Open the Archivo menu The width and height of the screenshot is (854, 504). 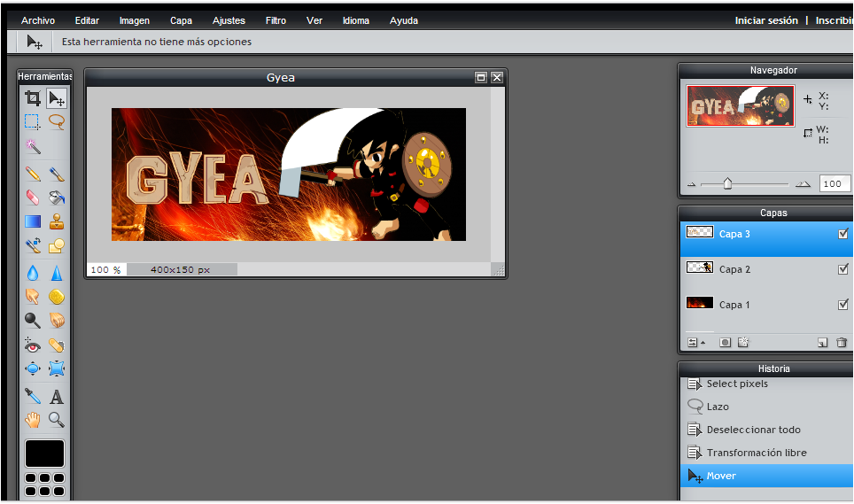click(x=38, y=20)
